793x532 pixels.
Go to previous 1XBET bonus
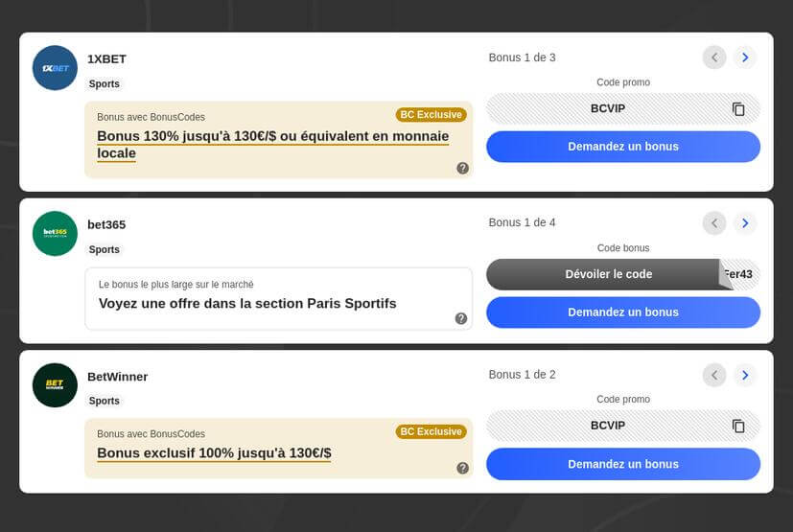click(x=714, y=58)
